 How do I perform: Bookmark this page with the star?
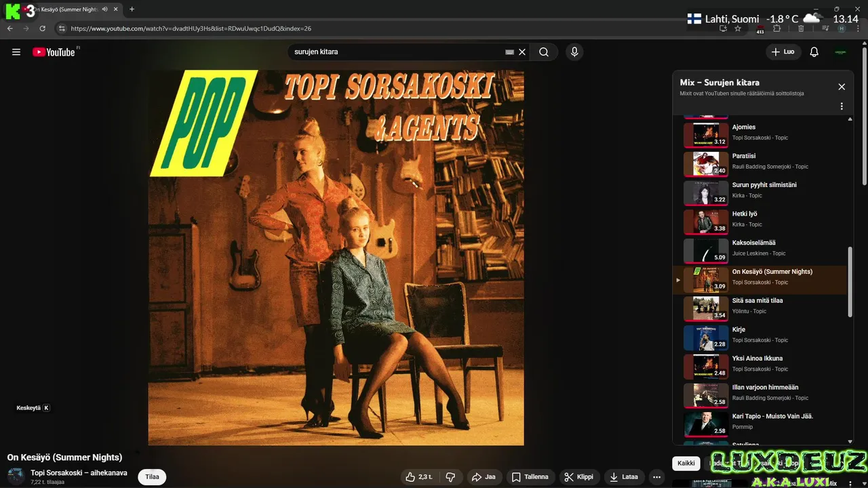click(738, 28)
